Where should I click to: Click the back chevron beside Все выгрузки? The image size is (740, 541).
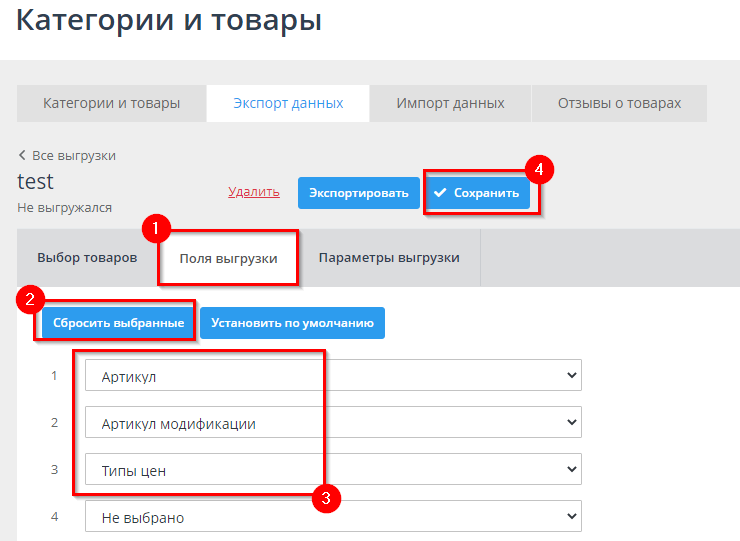22,156
